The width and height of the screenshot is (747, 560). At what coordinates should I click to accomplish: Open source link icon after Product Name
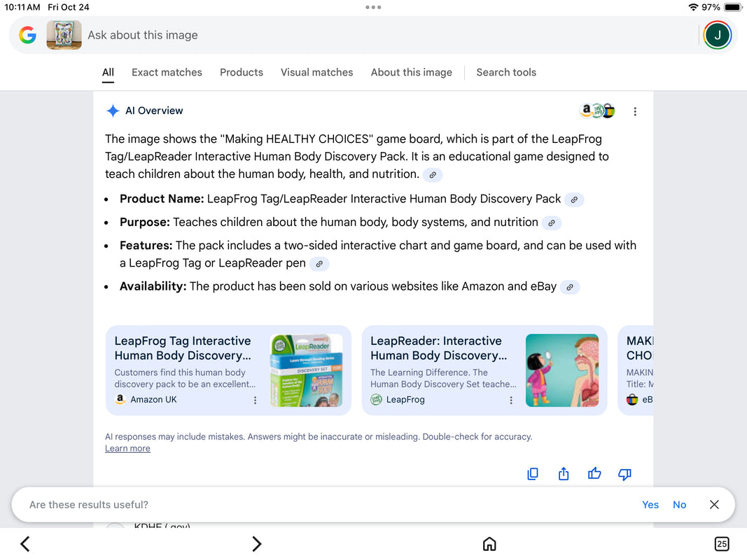pyautogui.click(x=574, y=199)
